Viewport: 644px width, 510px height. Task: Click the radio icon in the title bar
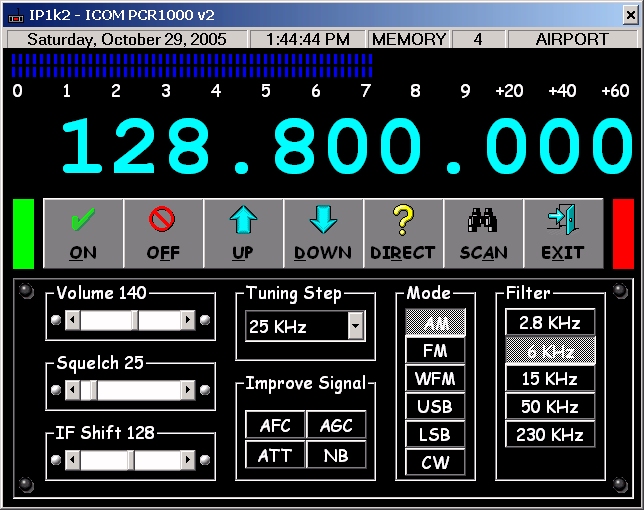[x=16, y=16]
